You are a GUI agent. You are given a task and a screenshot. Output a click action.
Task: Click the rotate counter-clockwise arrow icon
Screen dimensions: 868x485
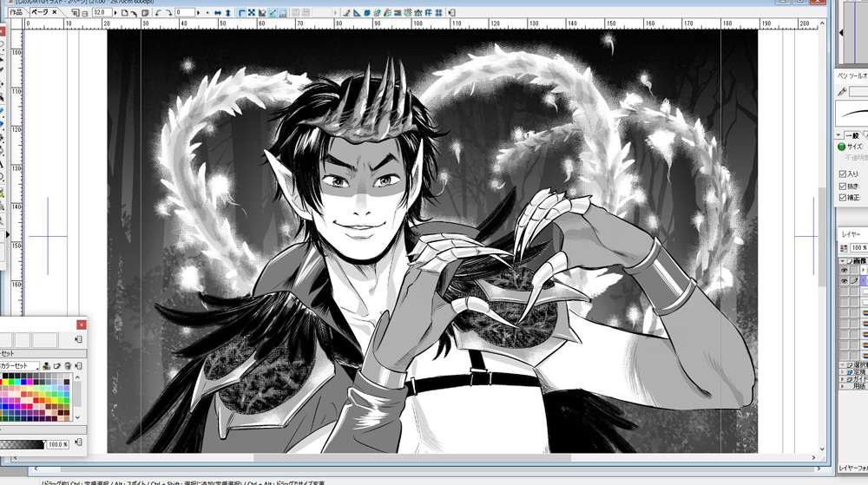click(158, 12)
